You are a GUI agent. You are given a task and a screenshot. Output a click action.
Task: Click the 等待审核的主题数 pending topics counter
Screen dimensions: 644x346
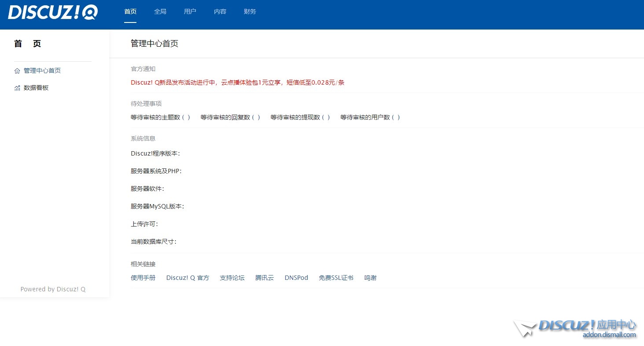(161, 117)
